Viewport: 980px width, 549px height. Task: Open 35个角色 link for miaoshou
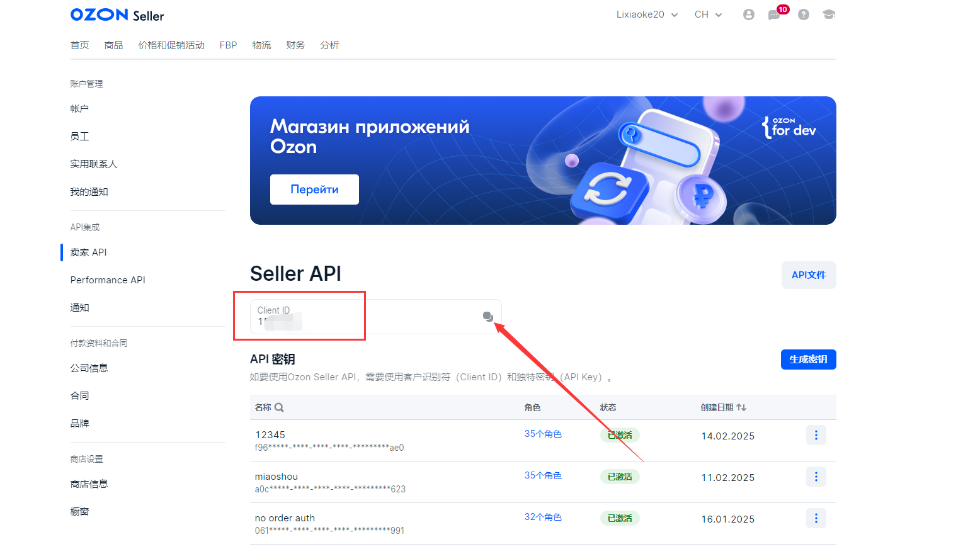[x=543, y=475]
